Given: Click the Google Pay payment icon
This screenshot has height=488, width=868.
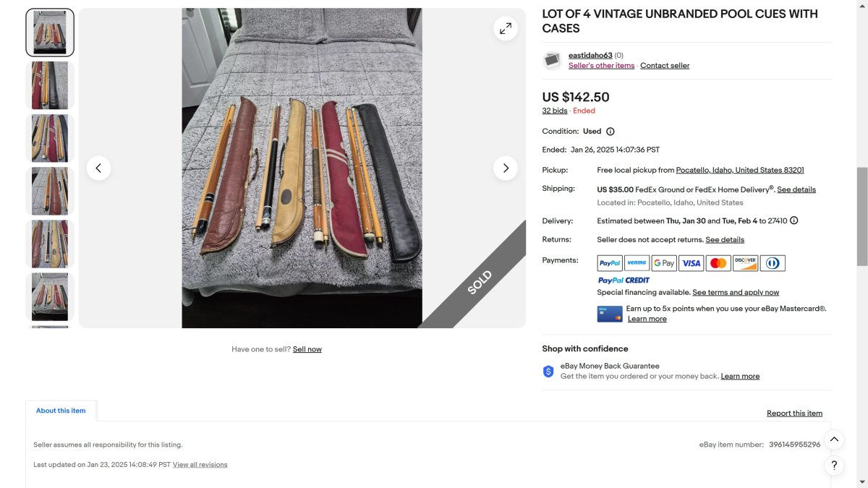Looking at the screenshot, I should (663, 263).
